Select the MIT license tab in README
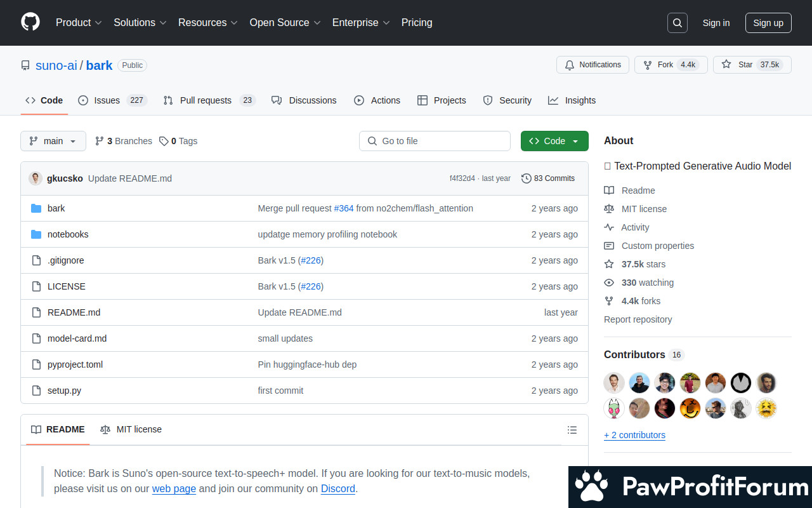Viewport: 812px width, 508px height. (131, 429)
